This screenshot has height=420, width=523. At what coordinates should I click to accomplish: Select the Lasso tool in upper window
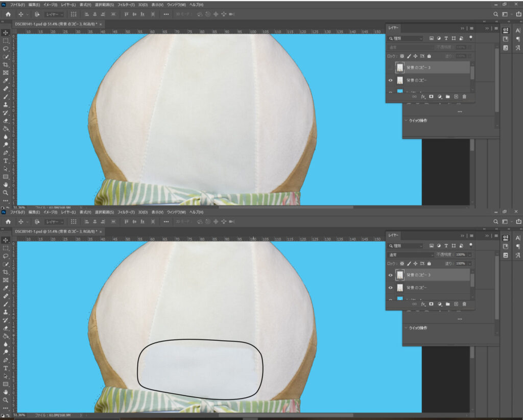point(6,49)
